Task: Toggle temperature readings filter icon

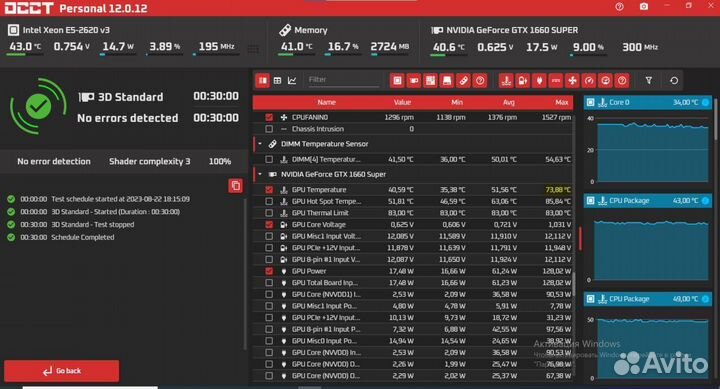Action: pyautogui.click(x=506, y=80)
